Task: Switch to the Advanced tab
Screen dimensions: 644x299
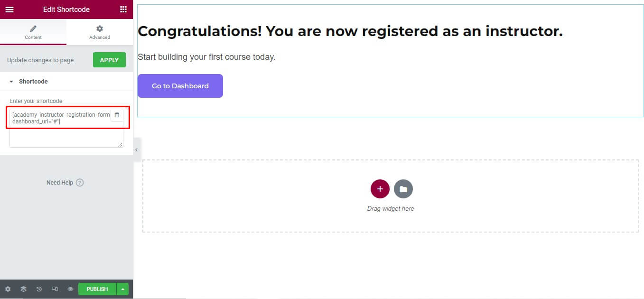Action: pyautogui.click(x=100, y=32)
